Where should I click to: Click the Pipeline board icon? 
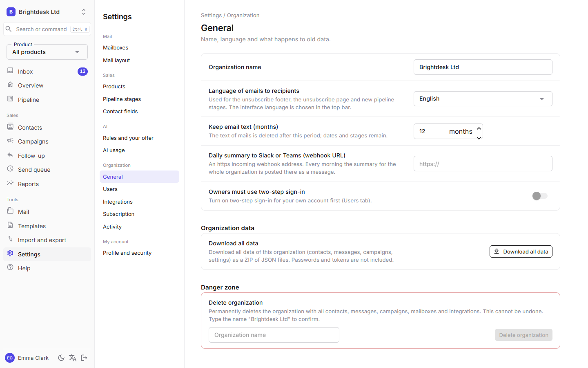click(x=10, y=99)
